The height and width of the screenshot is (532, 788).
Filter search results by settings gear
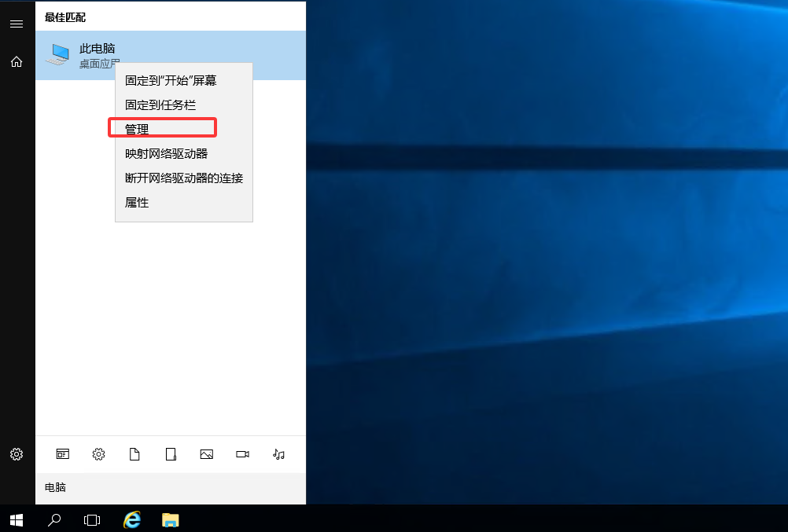coord(98,454)
